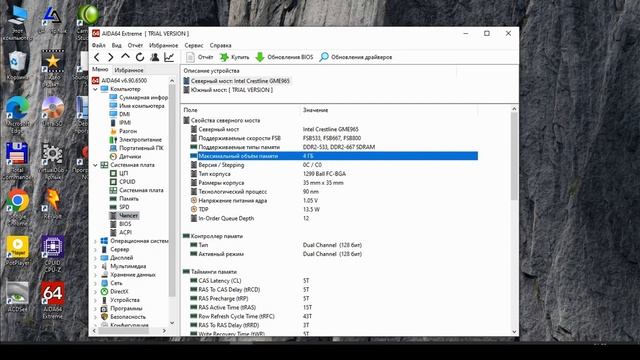This screenshot has height=360, width=640.
Task: Click the Отчёт report toolbar button
Action: [x=200, y=57]
